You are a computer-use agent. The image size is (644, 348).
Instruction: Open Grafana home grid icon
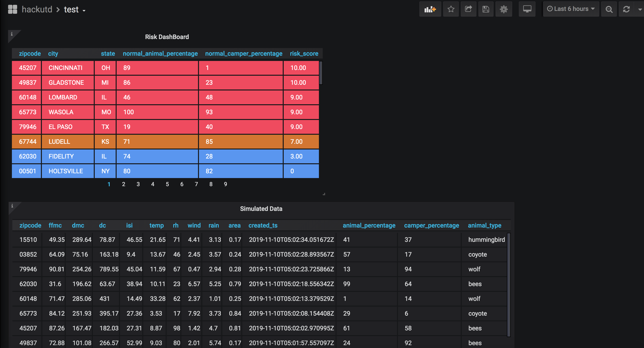13,9
